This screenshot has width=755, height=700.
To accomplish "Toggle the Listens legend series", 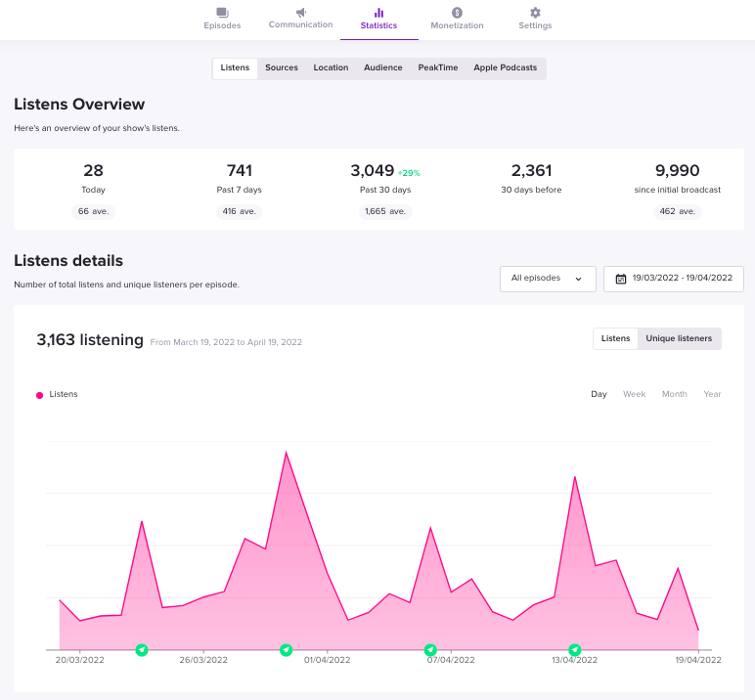I will [x=57, y=394].
